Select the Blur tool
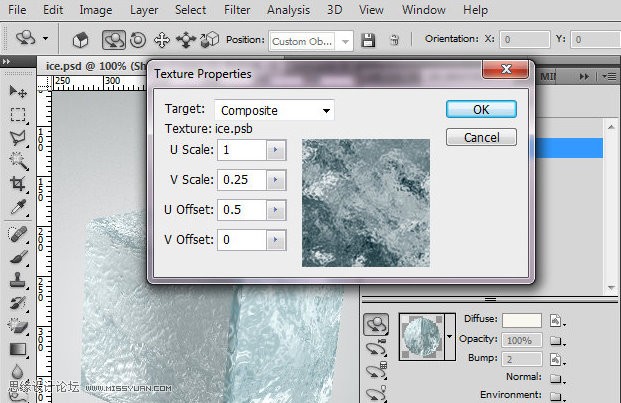The width and height of the screenshot is (621, 403). point(17,372)
